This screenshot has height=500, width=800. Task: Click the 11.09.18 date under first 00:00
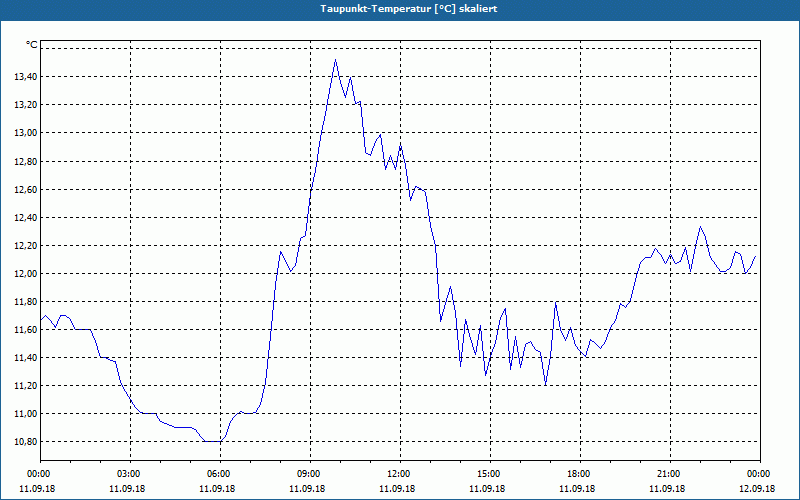tap(37, 489)
